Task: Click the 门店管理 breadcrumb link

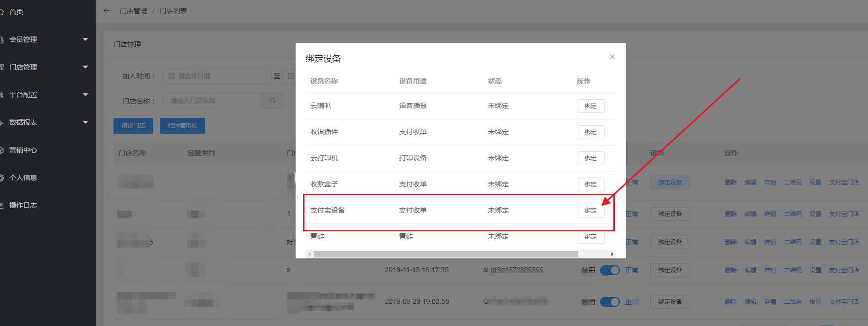Action: point(134,11)
